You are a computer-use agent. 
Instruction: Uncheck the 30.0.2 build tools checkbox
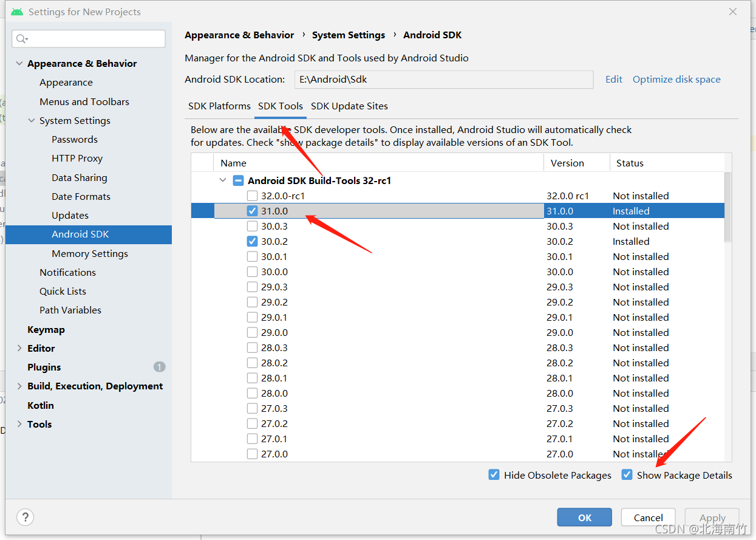click(252, 241)
